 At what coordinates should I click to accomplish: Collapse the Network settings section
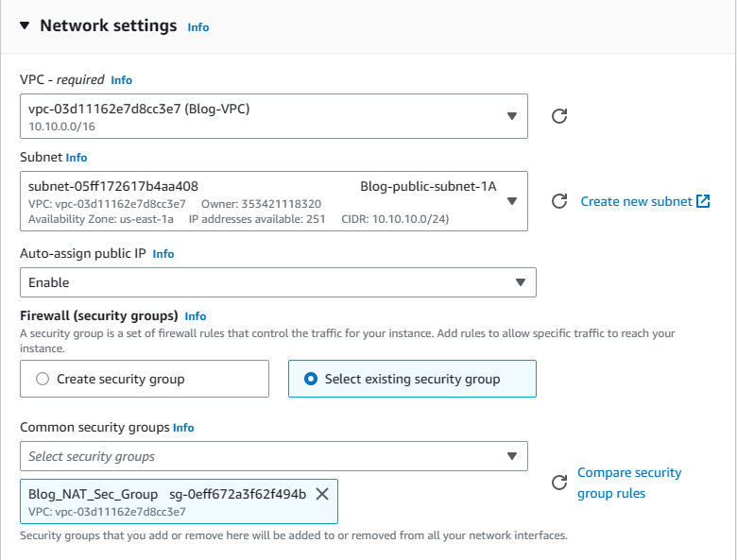tap(25, 26)
